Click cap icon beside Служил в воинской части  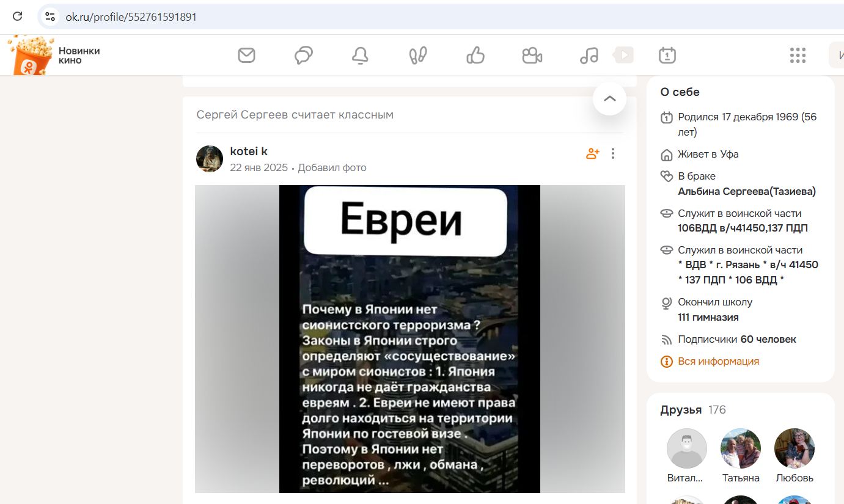pyautogui.click(x=667, y=250)
